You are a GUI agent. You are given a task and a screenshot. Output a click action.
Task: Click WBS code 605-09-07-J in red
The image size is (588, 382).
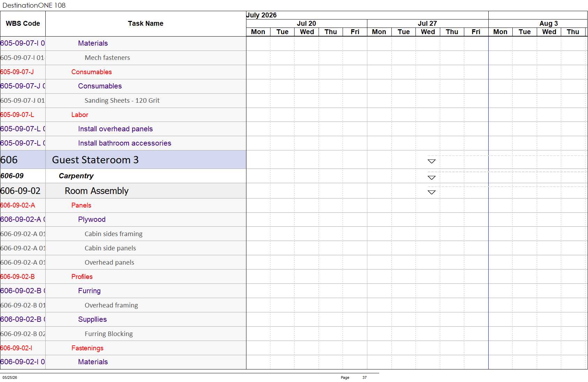point(17,72)
